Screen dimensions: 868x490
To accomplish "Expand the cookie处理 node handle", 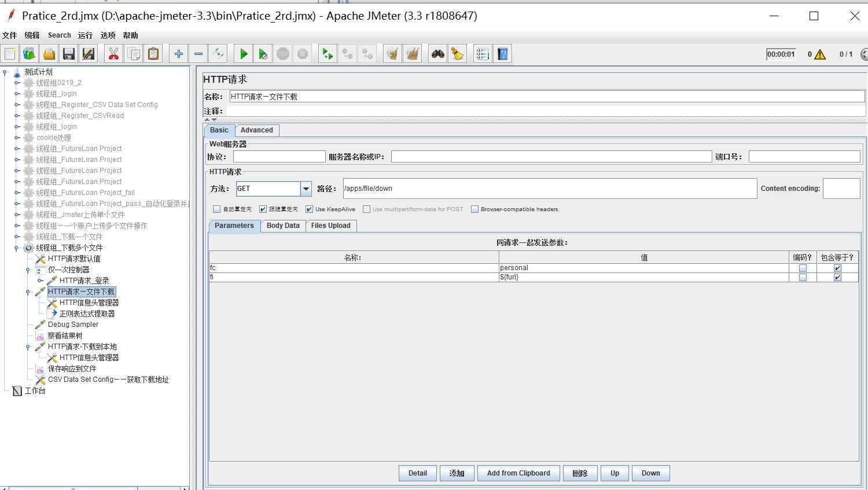I will pos(17,138).
